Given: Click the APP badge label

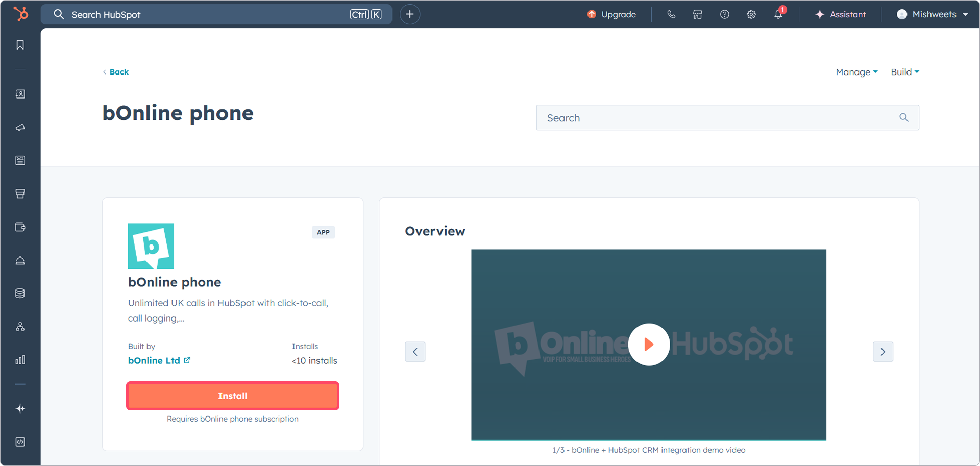Looking at the screenshot, I should tap(323, 232).
